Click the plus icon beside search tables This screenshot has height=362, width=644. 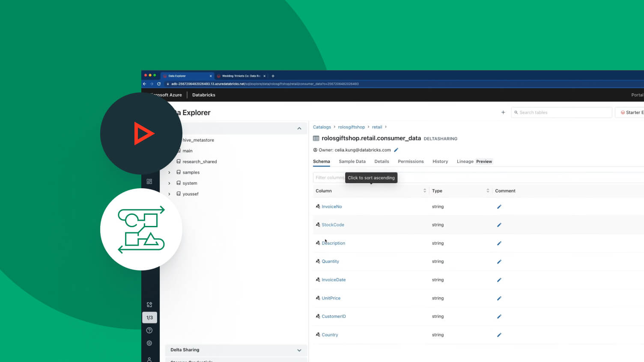pyautogui.click(x=503, y=113)
